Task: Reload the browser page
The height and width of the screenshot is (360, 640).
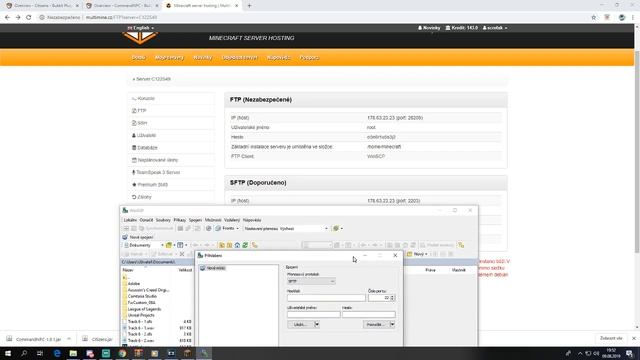Action: [29, 18]
